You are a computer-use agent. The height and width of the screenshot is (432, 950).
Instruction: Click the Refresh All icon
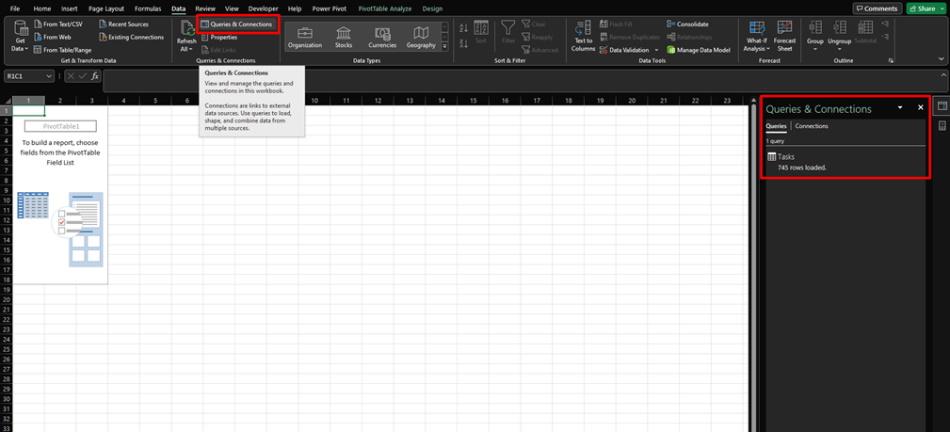pos(186,29)
